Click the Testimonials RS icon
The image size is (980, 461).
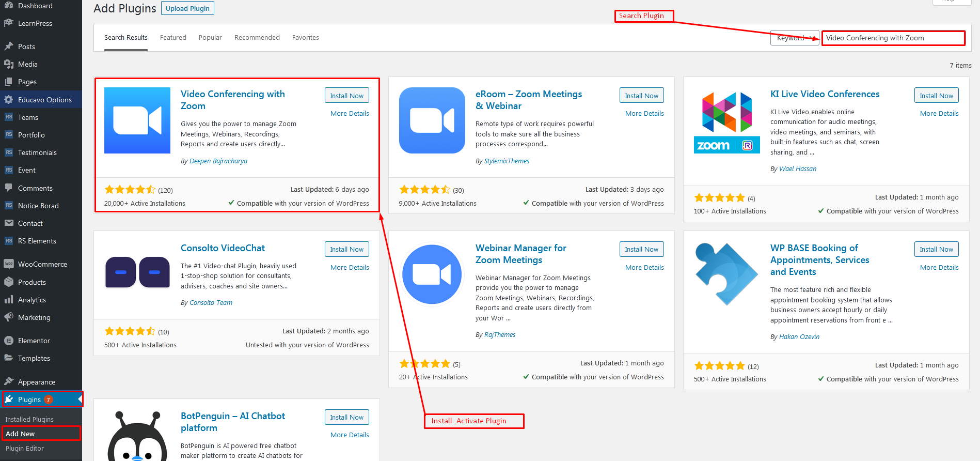point(9,152)
